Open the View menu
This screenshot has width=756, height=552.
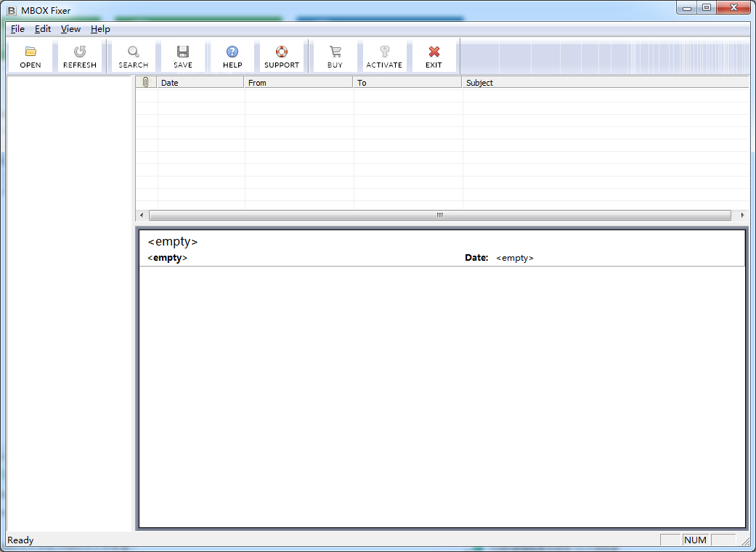click(x=70, y=29)
